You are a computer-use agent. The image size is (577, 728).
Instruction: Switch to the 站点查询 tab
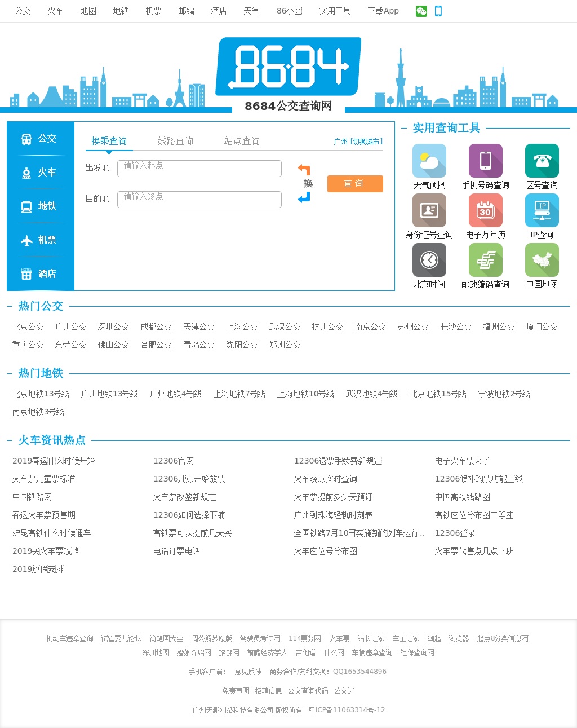coord(242,141)
